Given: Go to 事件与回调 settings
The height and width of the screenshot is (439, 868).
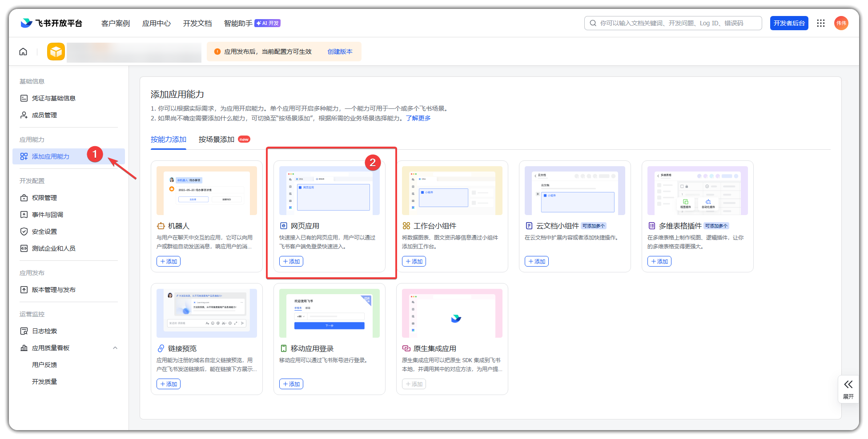Looking at the screenshot, I should coord(47,215).
